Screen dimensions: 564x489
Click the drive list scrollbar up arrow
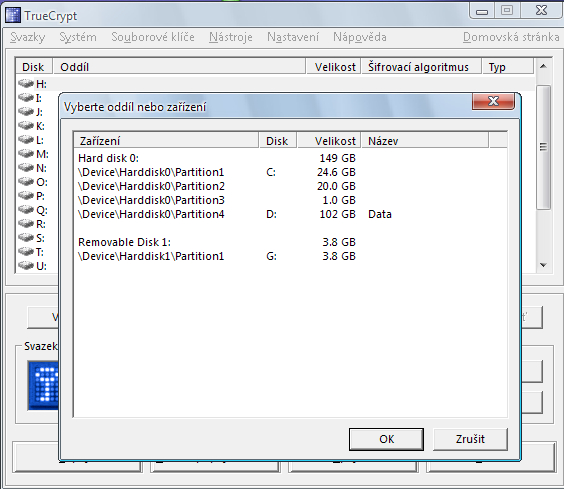(x=543, y=66)
